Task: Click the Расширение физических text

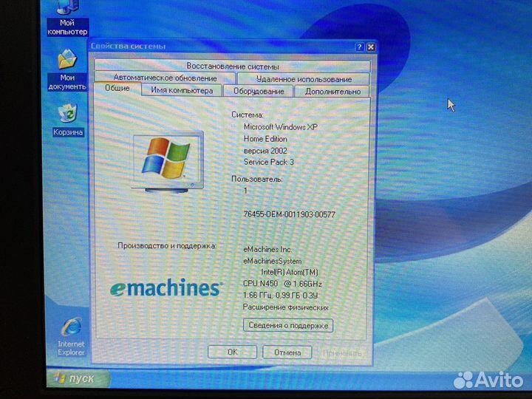Action: pyautogui.click(x=286, y=307)
